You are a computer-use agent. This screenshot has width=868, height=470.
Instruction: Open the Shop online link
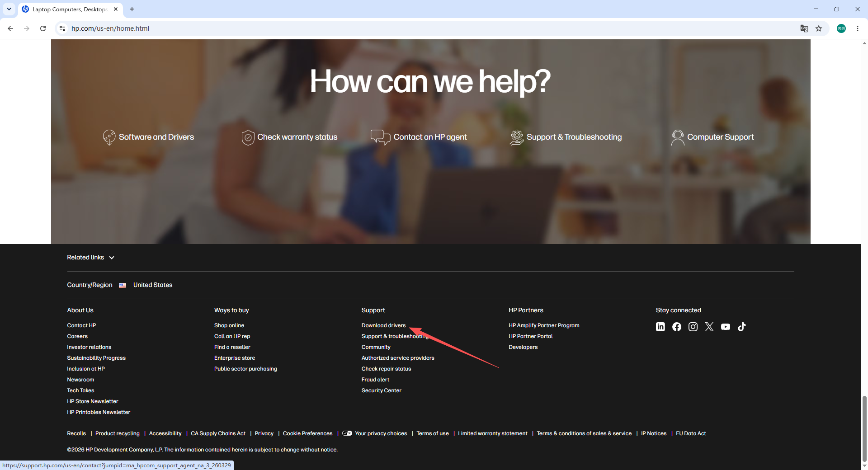click(x=229, y=325)
